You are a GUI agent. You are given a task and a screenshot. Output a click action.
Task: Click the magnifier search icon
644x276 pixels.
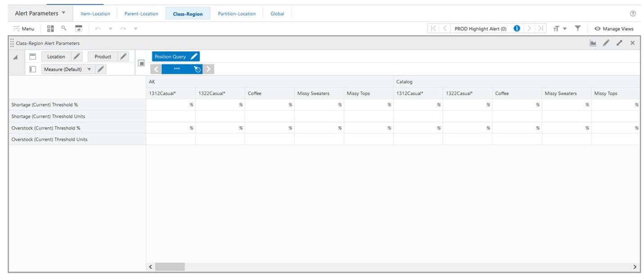coord(64,28)
